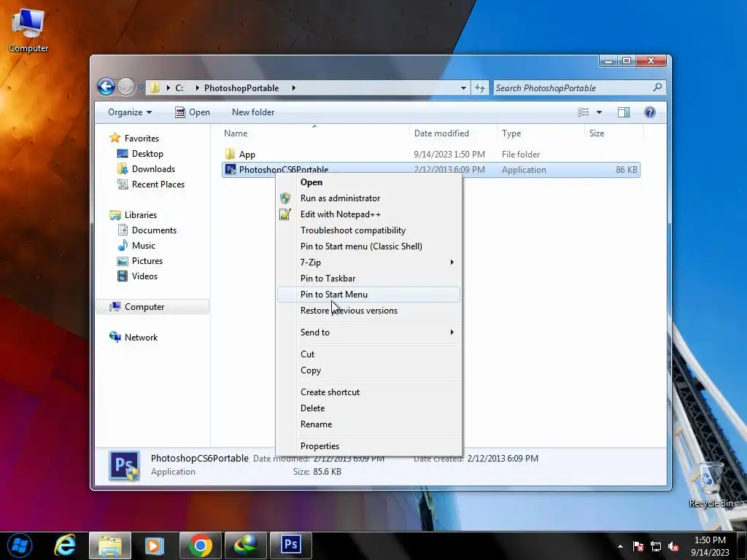
Task: Sort by the Size column header
Action: pos(613,133)
